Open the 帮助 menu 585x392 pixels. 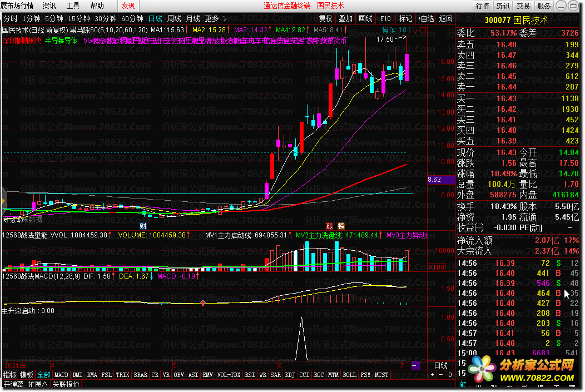(x=97, y=6)
